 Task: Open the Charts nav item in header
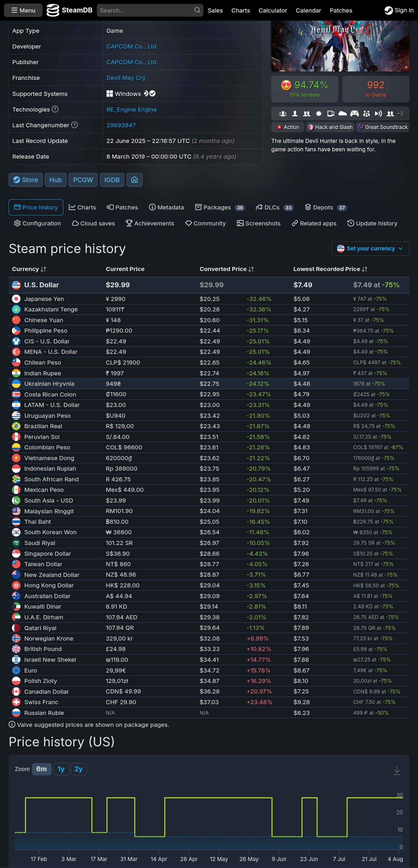point(240,10)
